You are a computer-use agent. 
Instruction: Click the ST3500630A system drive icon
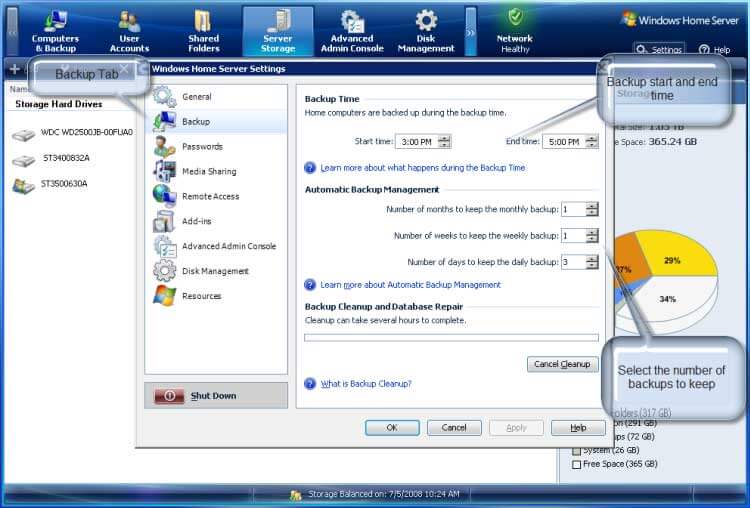(23, 185)
